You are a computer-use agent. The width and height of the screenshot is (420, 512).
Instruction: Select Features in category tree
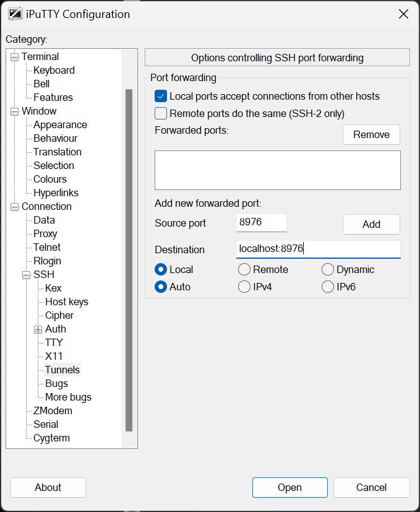click(53, 97)
